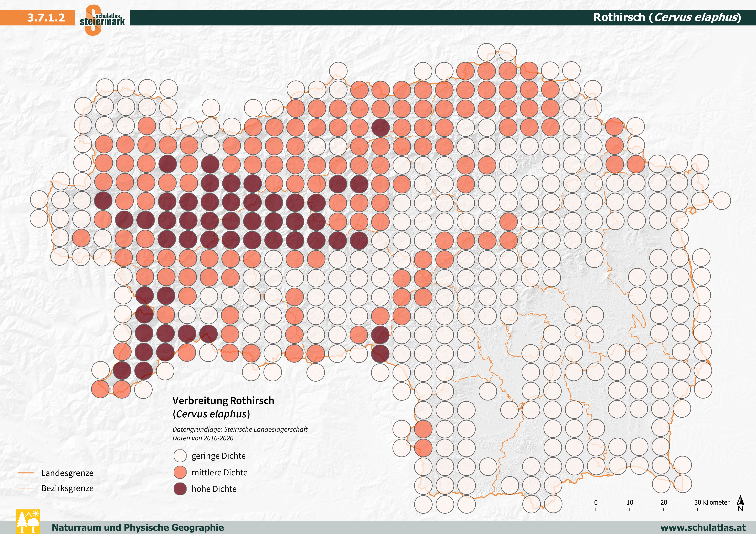The image size is (756, 534).
Task: Click the north arrow compass icon
Action: click(740, 503)
